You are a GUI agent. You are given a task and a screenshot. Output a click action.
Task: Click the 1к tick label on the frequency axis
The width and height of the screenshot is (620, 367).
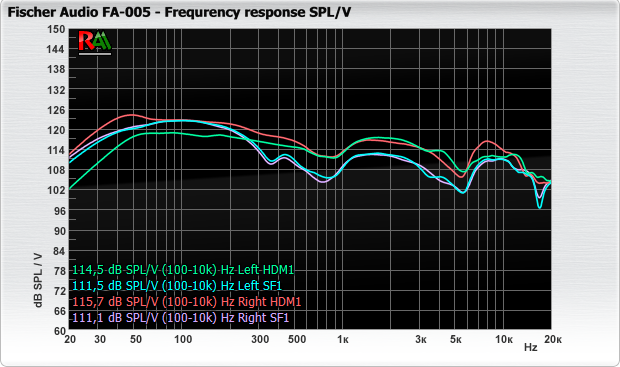(x=343, y=339)
